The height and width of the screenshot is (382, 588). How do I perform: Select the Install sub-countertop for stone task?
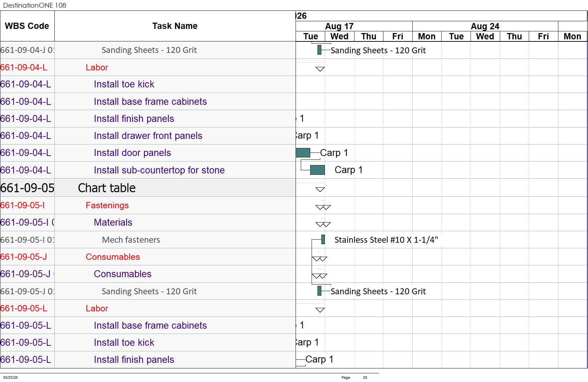click(148, 170)
